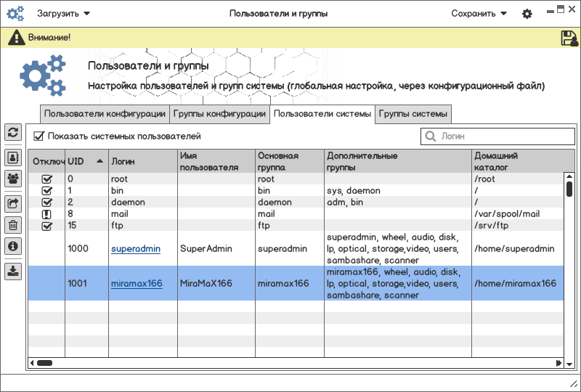The height and width of the screenshot is (392, 581).
Task: Click the floppy disk save icon
Action: [x=569, y=38]
